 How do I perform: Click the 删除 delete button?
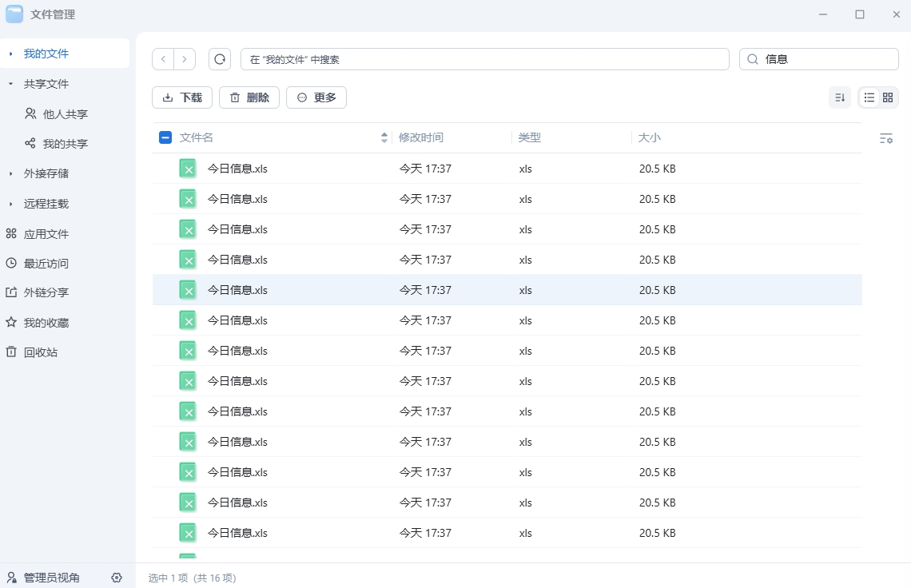click(x=249, y=97)
